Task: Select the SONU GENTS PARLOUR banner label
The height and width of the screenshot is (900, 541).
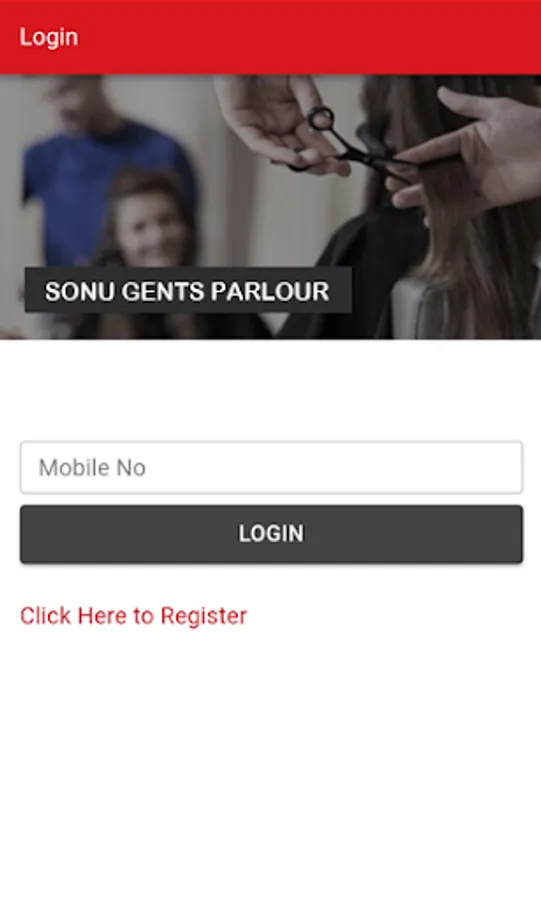Action: click(x=188, y=290)
